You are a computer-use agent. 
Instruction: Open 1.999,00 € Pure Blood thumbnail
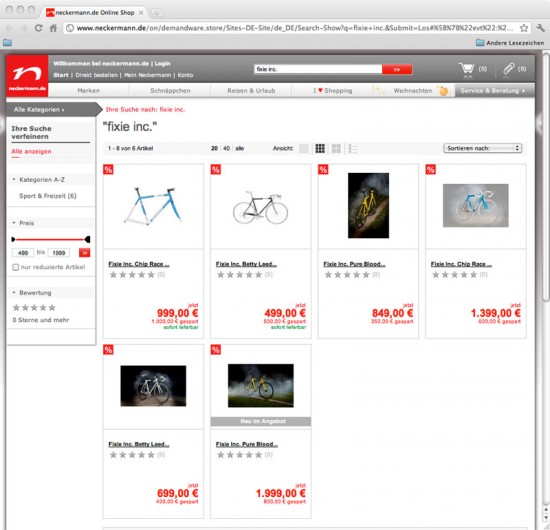point(261,385)
